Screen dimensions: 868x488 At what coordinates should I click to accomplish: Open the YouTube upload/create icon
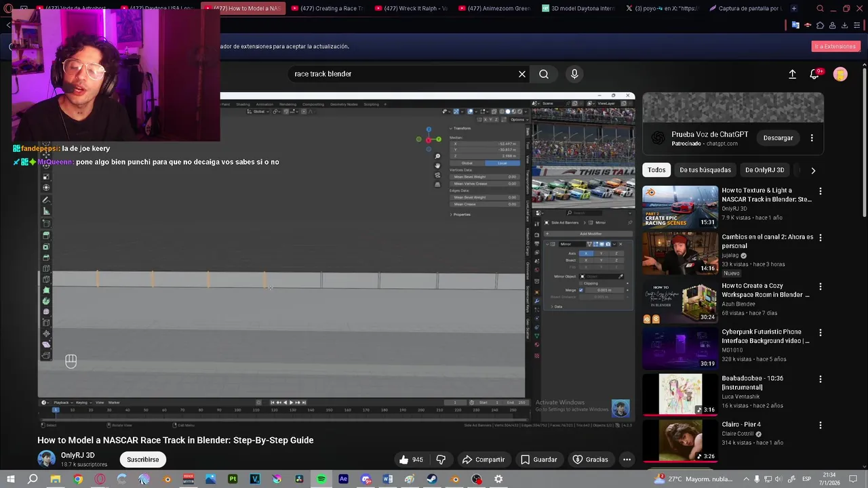click(x=792, y=74)
